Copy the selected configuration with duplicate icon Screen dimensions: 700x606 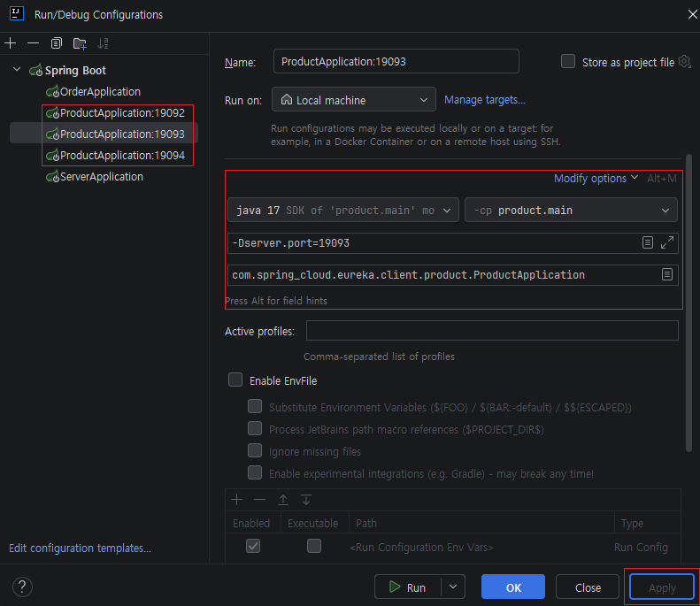click(57, 43)
